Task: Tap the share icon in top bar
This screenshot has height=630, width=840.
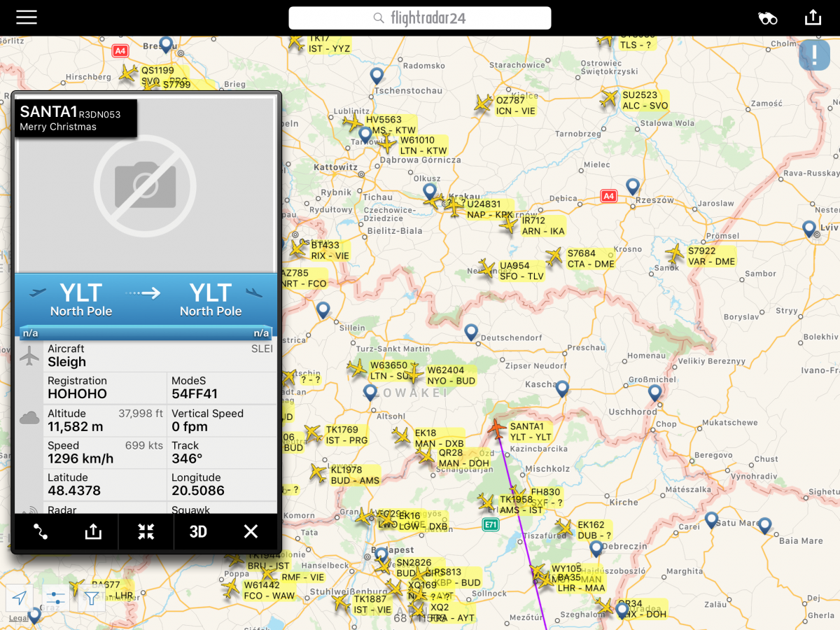Action: tap(813, 17)
